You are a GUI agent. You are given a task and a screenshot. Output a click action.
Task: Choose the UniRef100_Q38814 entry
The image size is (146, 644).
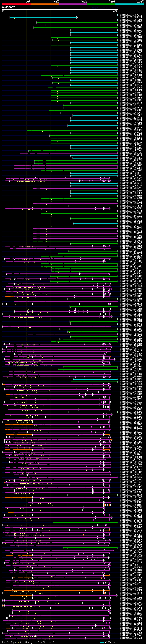[131, 495]
